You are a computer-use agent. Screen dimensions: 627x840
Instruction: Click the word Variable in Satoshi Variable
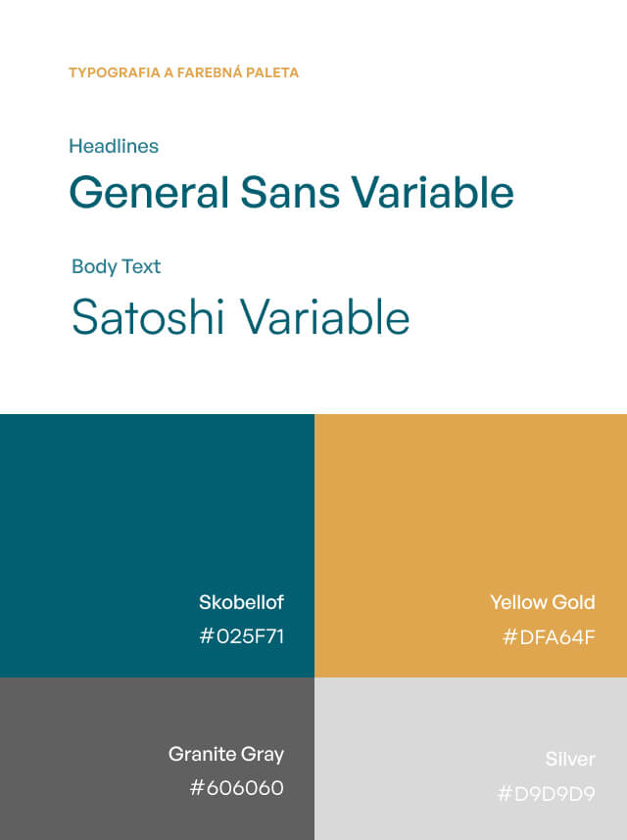click(324, 316)
